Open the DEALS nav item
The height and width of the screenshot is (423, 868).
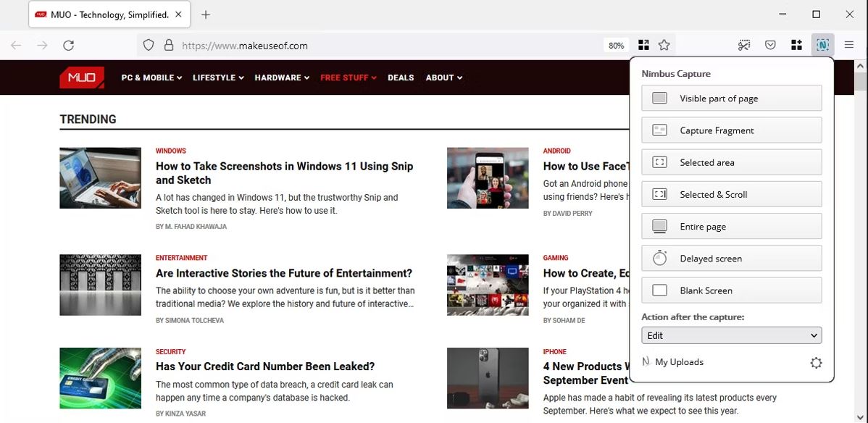click(x=401, y=78)
